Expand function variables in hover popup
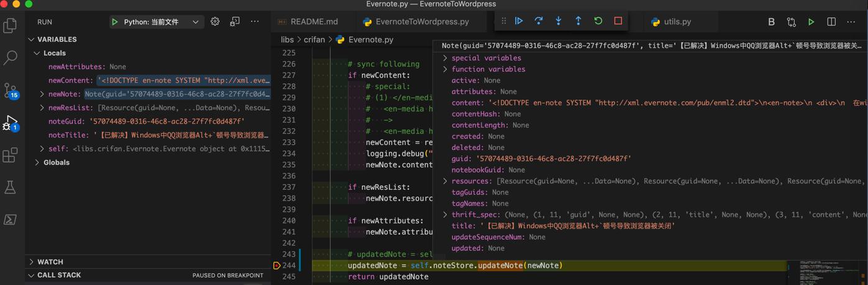The image size is (868, 285). pyautogui.click(x=445, y=69)
